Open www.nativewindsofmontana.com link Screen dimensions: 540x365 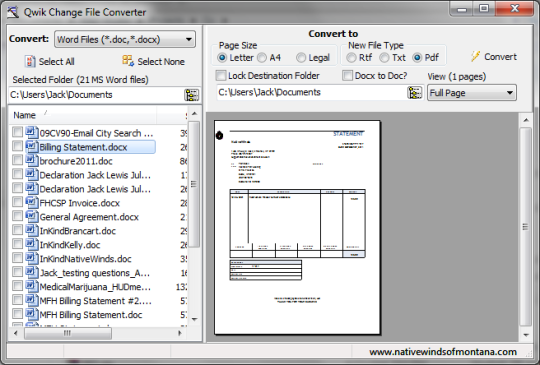click(x=443, y=352)
